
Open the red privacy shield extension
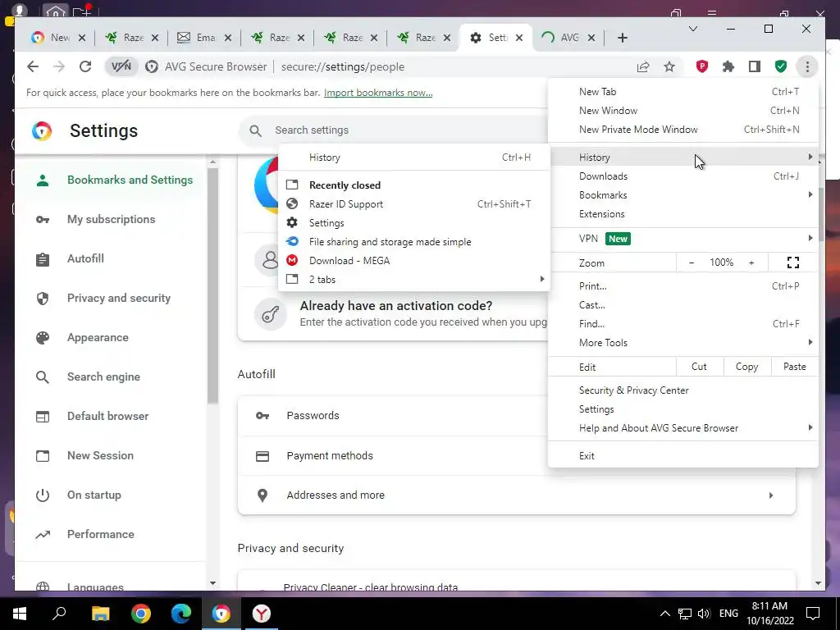click(x=702, y=66)
